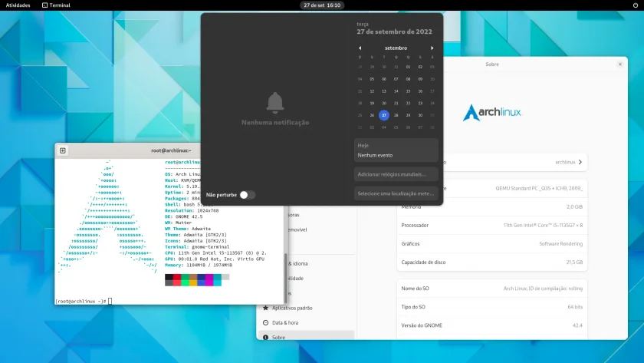Screen dimensions: 644x363
Task: Open Data & hora in settings sidebar
Action: tap(307, 323)
